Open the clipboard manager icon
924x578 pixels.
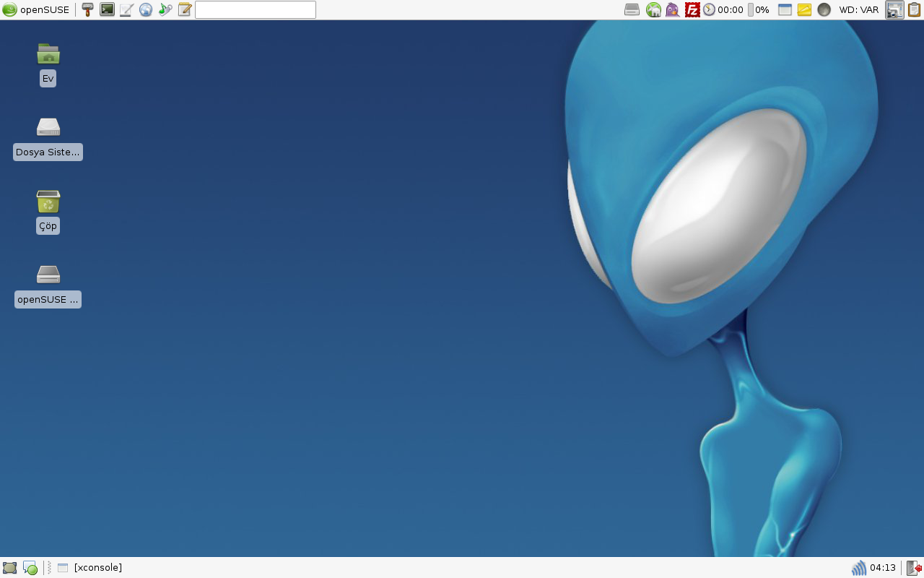915,10
